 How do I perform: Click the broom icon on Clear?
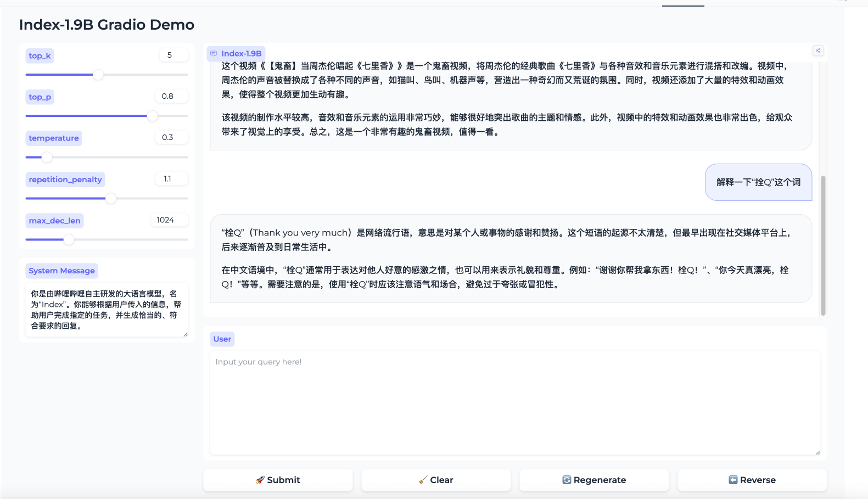(423, 480)
